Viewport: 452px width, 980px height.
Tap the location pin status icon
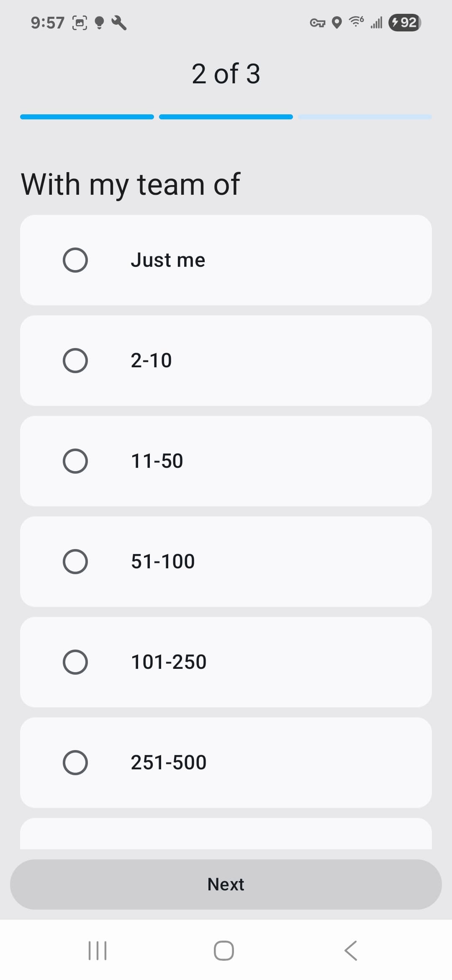click(337, 23)
